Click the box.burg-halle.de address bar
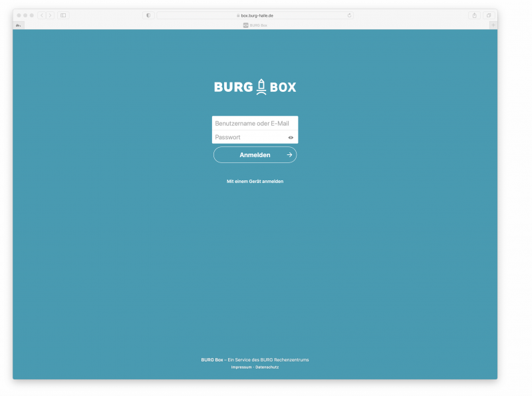Viewport: 532px width, 396px height. [255, 15]
